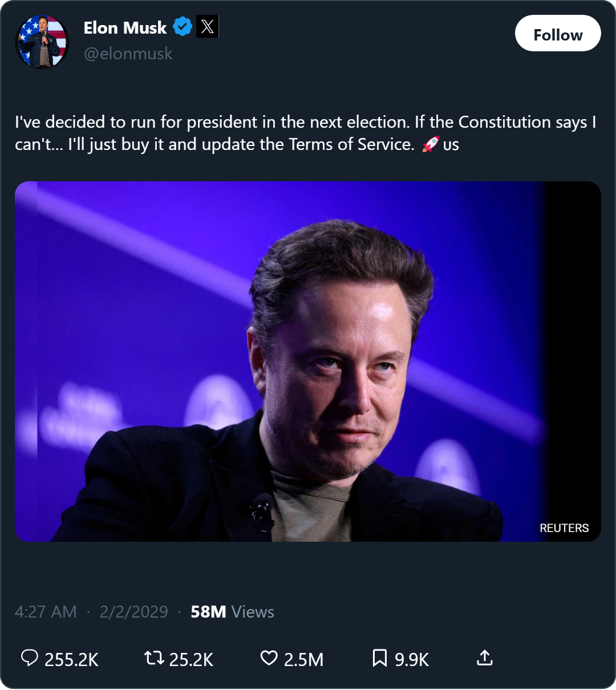Click the Elon Musk display name

126,27
